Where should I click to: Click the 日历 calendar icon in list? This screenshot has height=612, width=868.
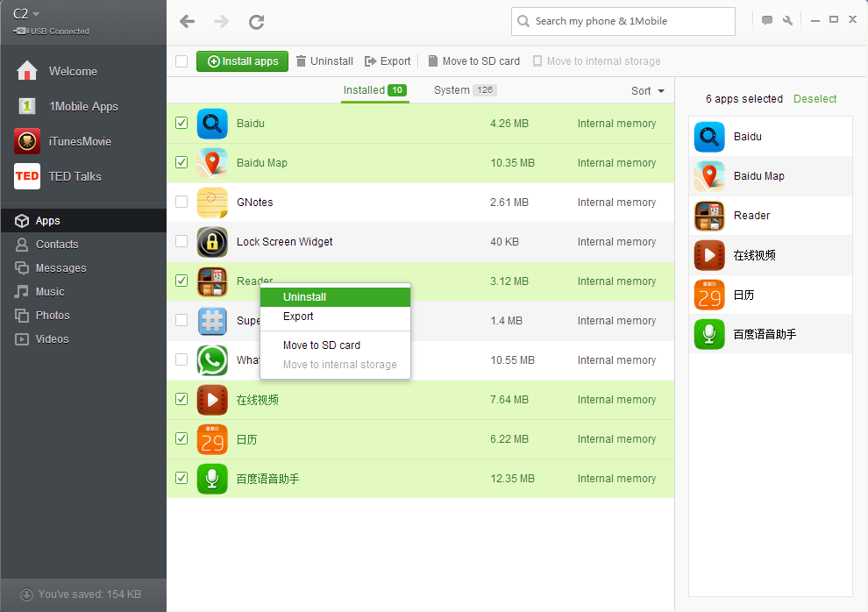pos(212,439)
